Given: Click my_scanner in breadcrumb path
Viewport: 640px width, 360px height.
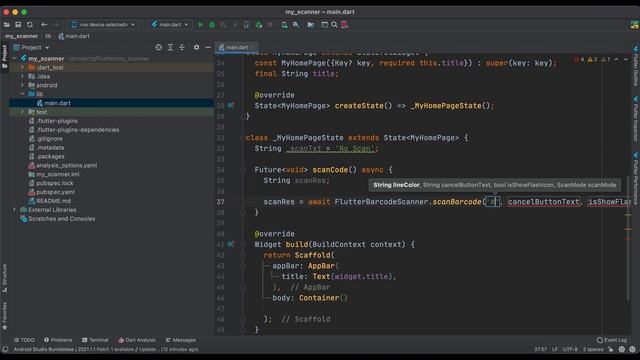Looking at the screenshot, I should (21, 36).
